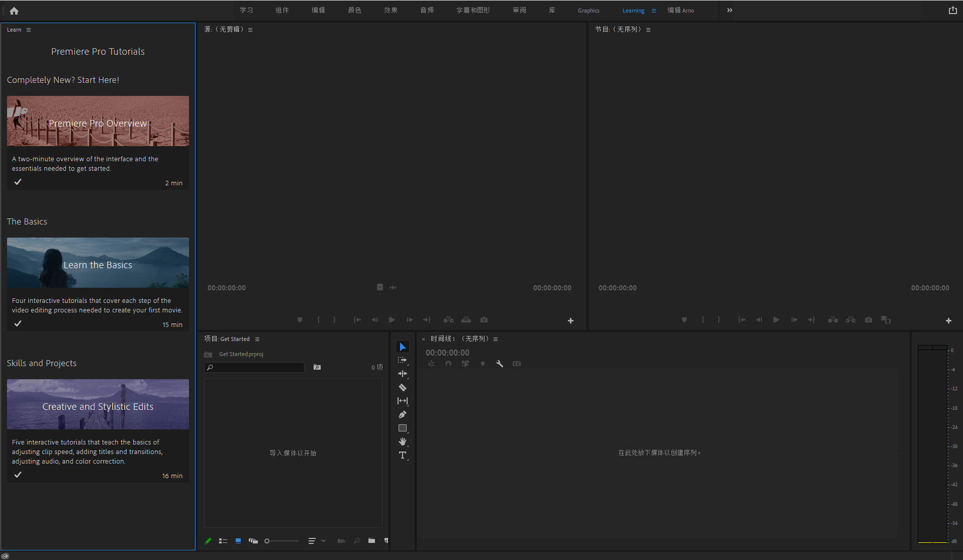Add marker in the timeline panel
This screenshot has width=963, height=560.
pos(483,364)
